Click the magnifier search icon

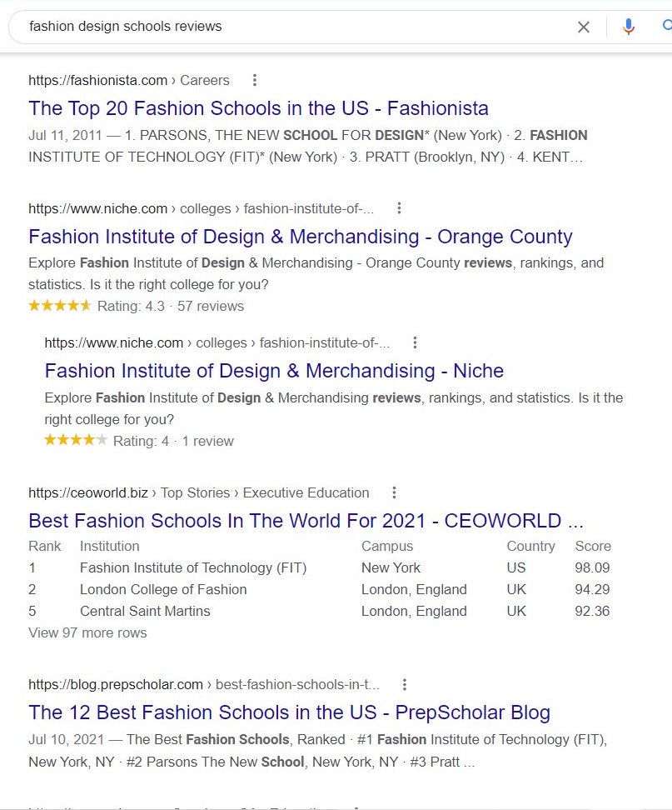[667, 25]
